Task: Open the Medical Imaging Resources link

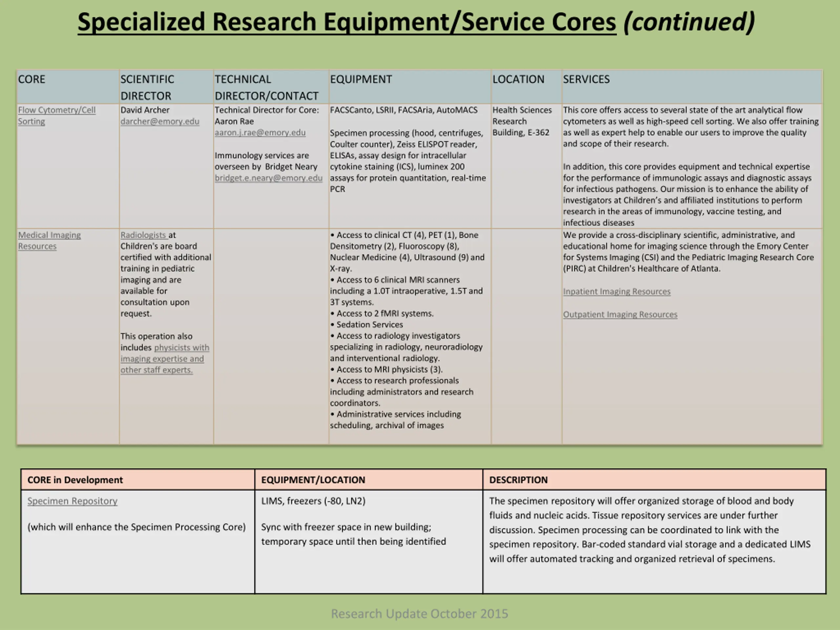Action: pos(49,241)
